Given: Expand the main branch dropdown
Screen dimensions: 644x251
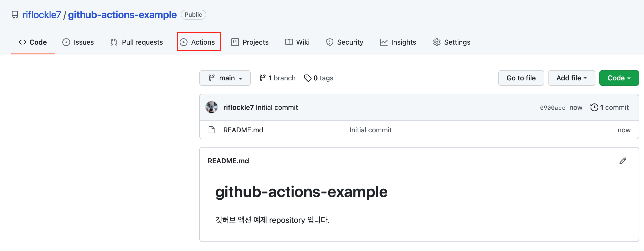Looking at the screenshot, I should click(x=225, y=78).
